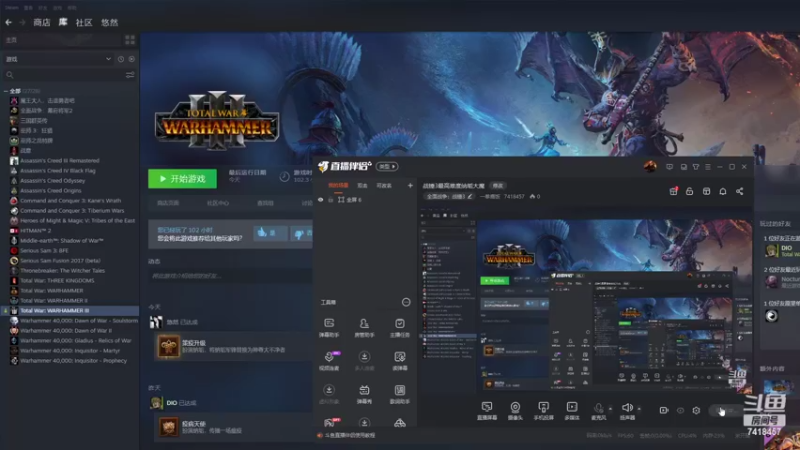Viewport: 800px width, 450px height.
Task: Toggle the 扬声器 speaker
Action: click(x=627, y=411)
